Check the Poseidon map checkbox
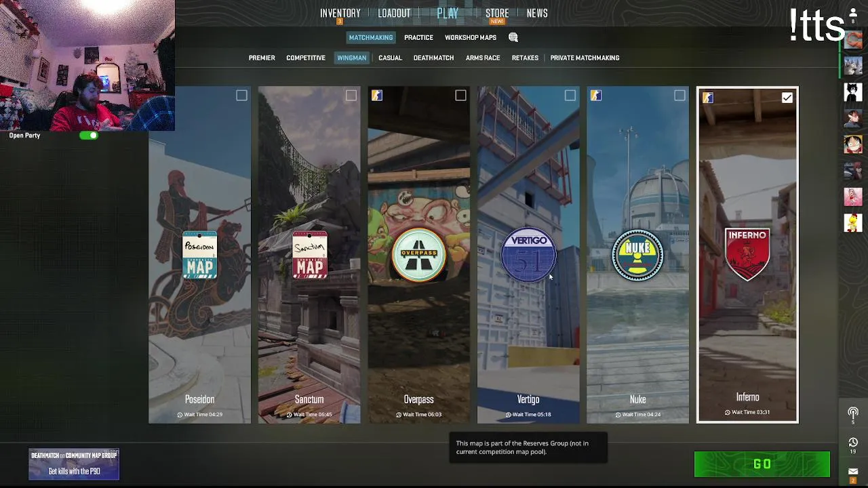The image size is (868, 488). click(241, 96)
